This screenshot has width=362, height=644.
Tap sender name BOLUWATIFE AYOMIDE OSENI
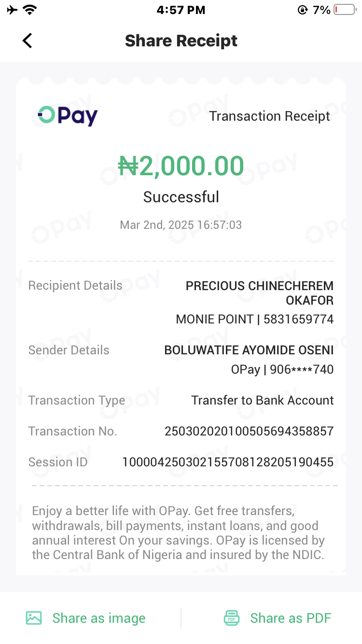tap(249, 350)
